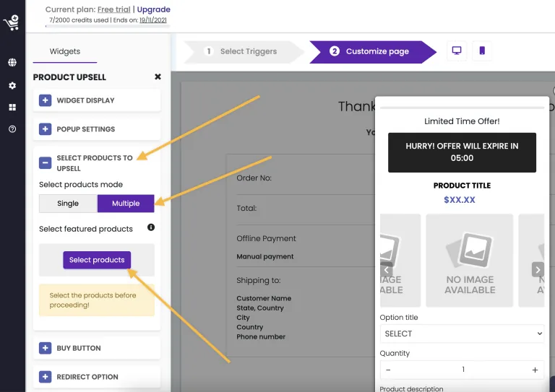
Task: Click the State, Country text
Action: click(260, 308)
